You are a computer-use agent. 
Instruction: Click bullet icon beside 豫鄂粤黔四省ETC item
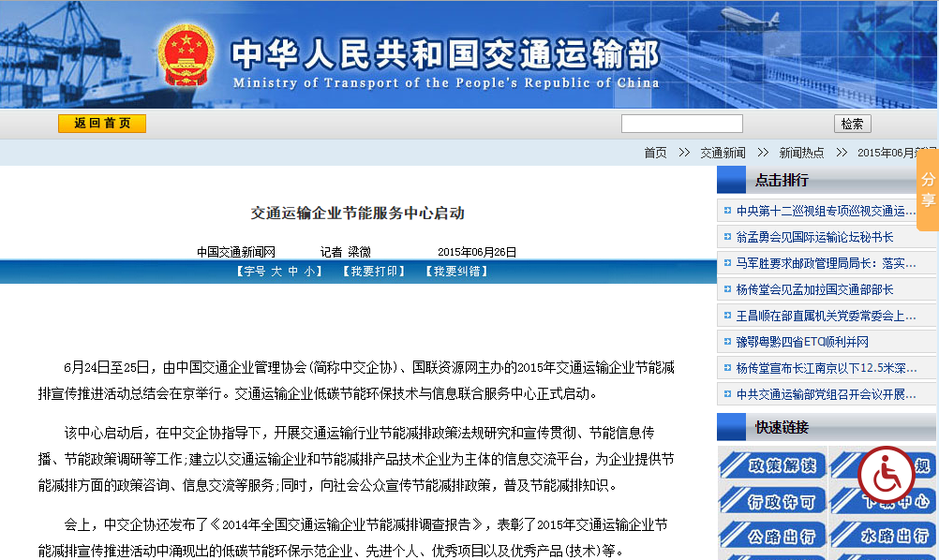pyautogui.click(x=727, y=341)
